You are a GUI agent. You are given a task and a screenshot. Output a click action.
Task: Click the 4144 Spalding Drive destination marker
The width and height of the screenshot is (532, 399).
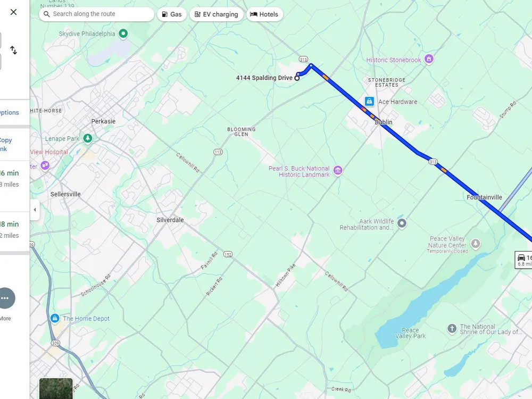[297, 78]
